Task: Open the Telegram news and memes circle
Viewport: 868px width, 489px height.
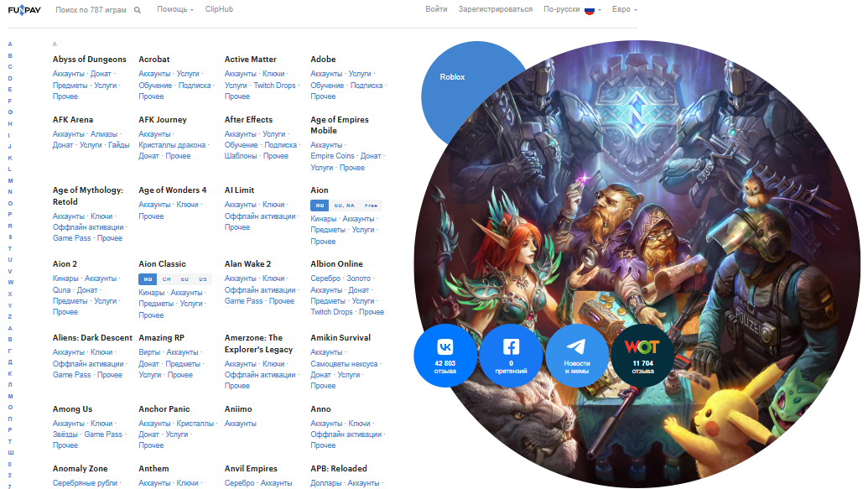Action: (576, 355)
